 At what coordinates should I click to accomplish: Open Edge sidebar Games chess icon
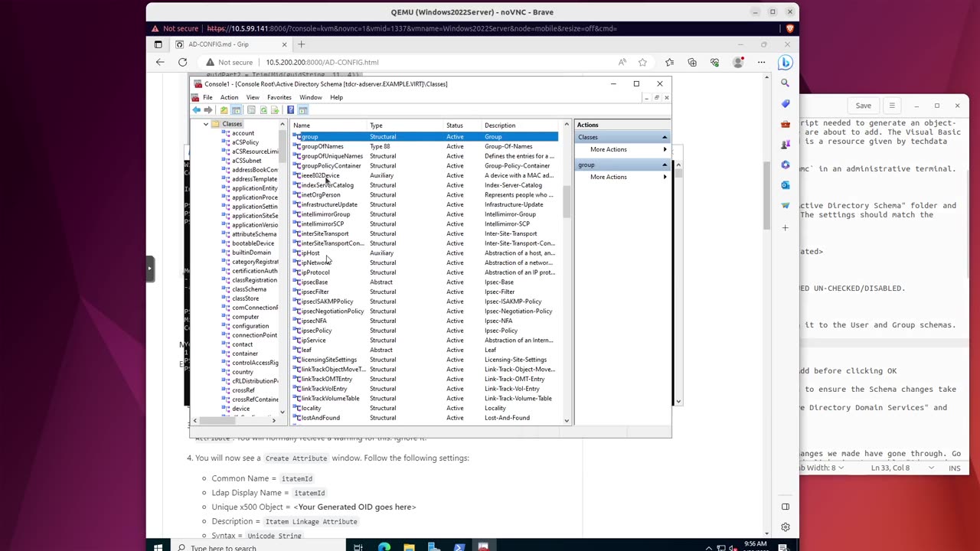pyautogui.click(x=785, y=144)
